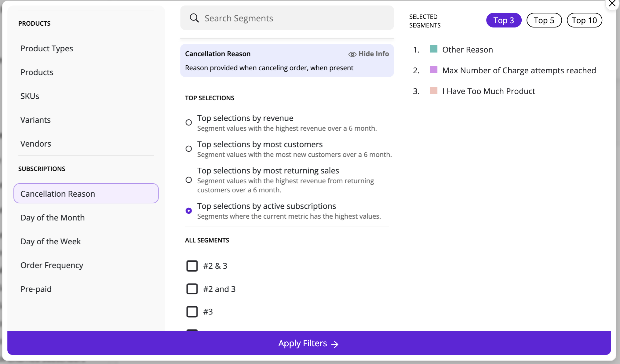The width and height of the screenshot is (620, 364).
Task: Tick the #3 segment checkbox
Action: click(x=192, y=312)
